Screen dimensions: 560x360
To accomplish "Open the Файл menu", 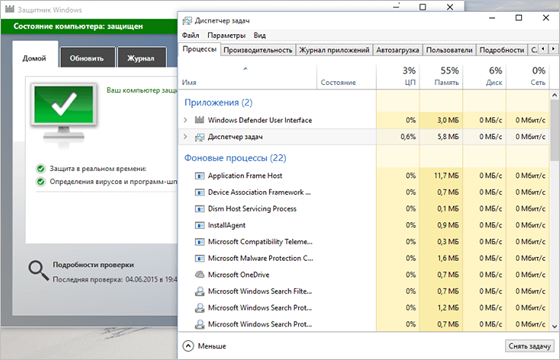I will [191, 35].
